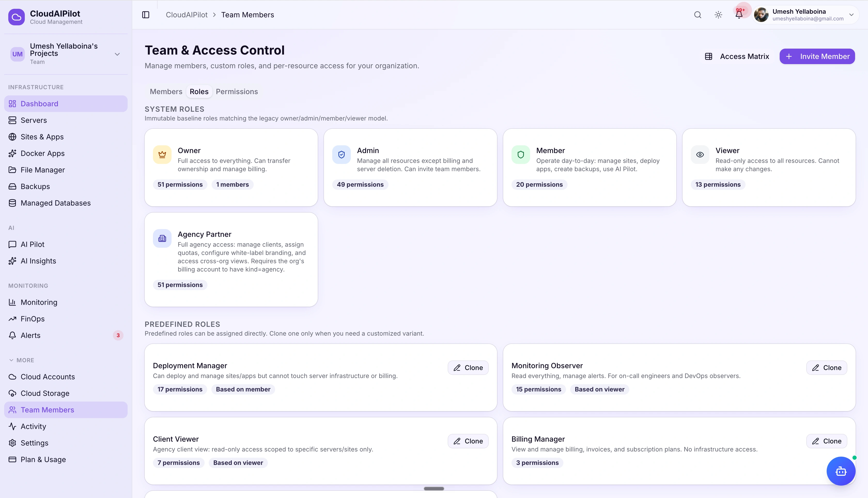
Task: Clone the Client Viewer role
Action: coord(468,441)
